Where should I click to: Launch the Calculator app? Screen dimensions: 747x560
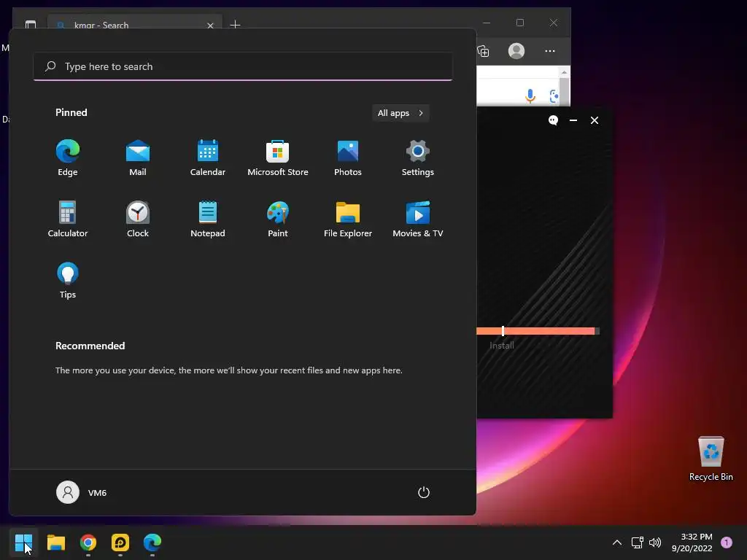tap(68, 219)
